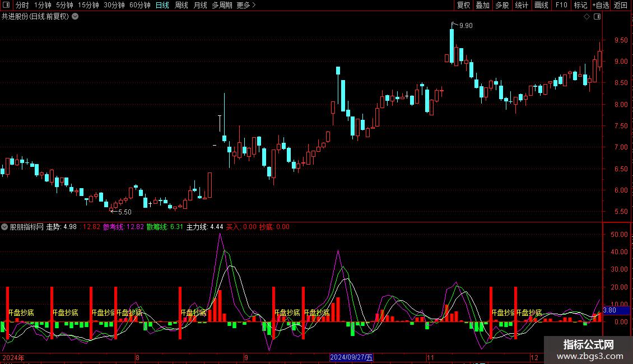This screenshot has width=633, height=364.
Task: Click the diamond icon on main chart
Action: [x=587, y=16]
